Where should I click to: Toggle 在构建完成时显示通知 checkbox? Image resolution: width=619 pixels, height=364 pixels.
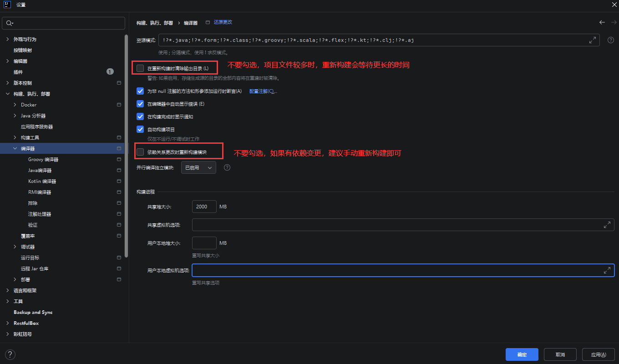coord(140,116)
